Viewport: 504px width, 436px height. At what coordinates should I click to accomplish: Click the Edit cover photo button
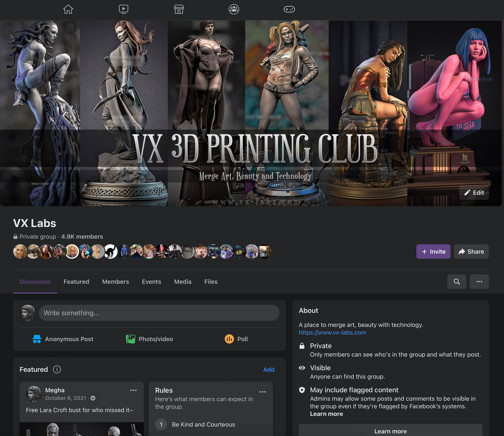[x=474, y=192]
